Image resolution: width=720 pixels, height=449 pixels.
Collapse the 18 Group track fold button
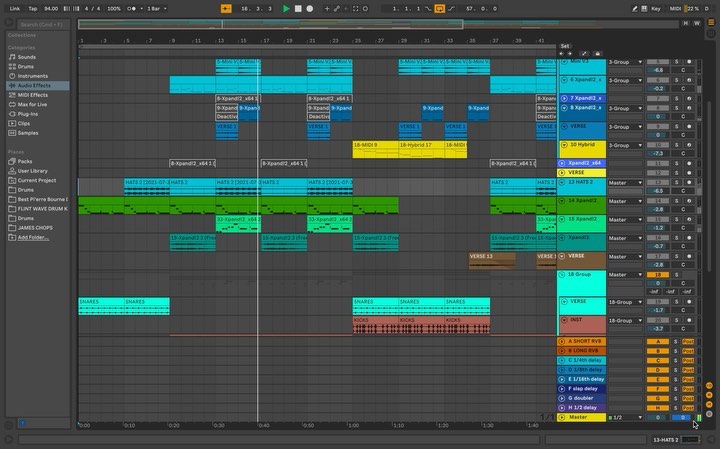click(x=563, y=274)
